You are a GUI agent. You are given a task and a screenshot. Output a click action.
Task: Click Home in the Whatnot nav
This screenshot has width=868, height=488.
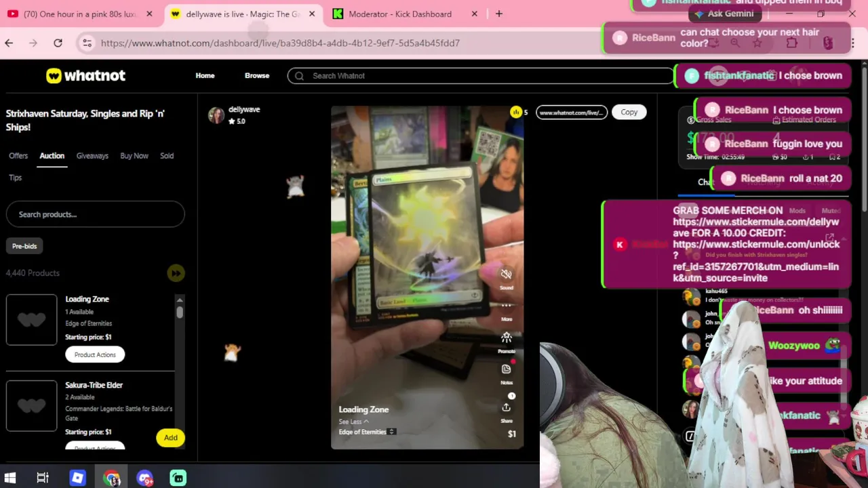point(205,76)
